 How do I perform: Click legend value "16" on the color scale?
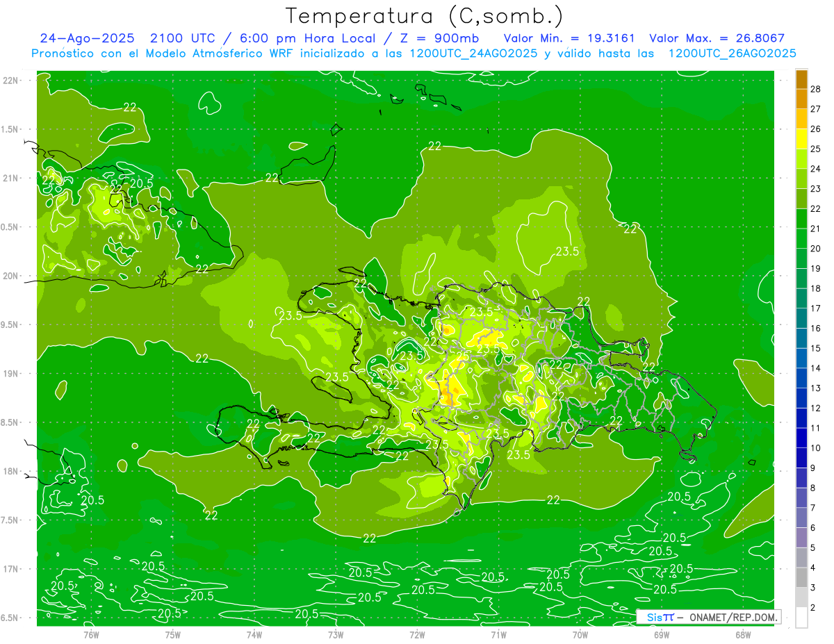(x=817, y=328)
